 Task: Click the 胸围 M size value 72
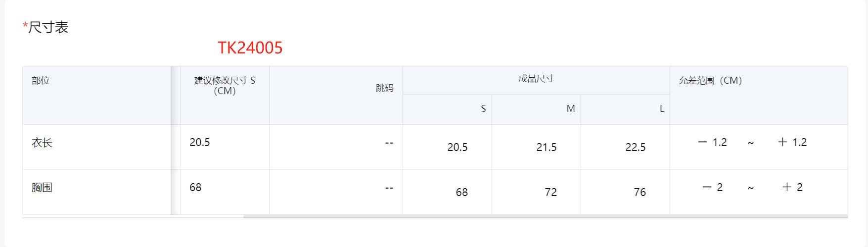[x=550, y=193]
